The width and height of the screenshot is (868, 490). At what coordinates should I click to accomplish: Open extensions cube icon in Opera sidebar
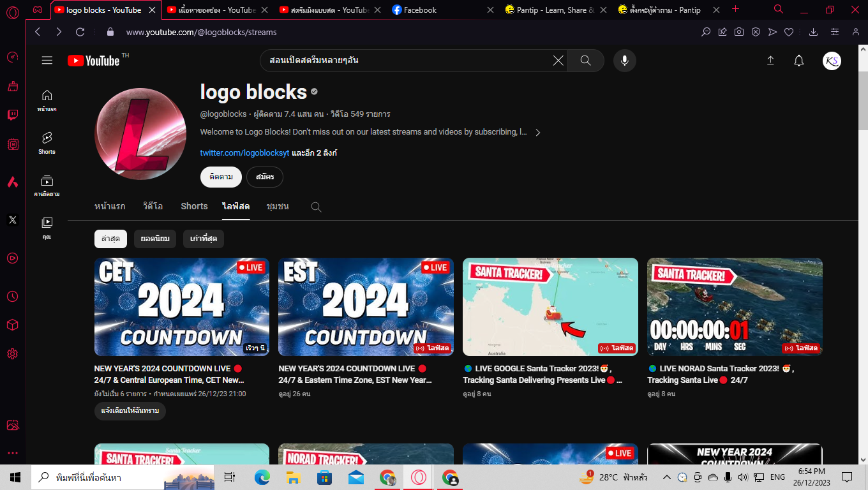tap(13, 325)
